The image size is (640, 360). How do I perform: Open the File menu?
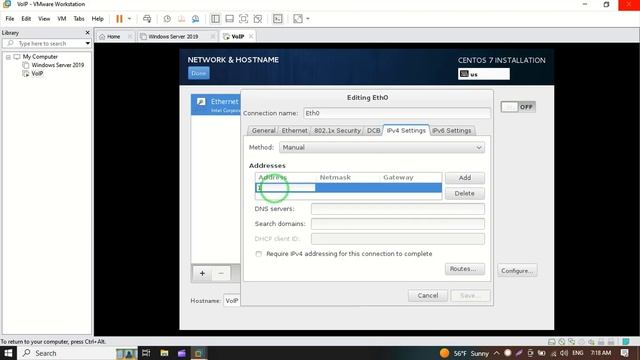(x=10, y=19)
